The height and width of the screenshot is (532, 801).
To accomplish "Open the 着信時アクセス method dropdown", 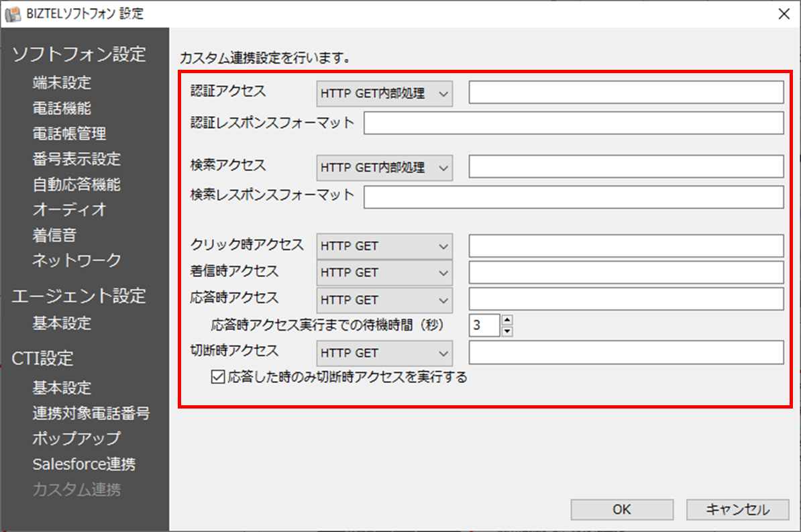I will pyautogui.click(x=384, y=272).
